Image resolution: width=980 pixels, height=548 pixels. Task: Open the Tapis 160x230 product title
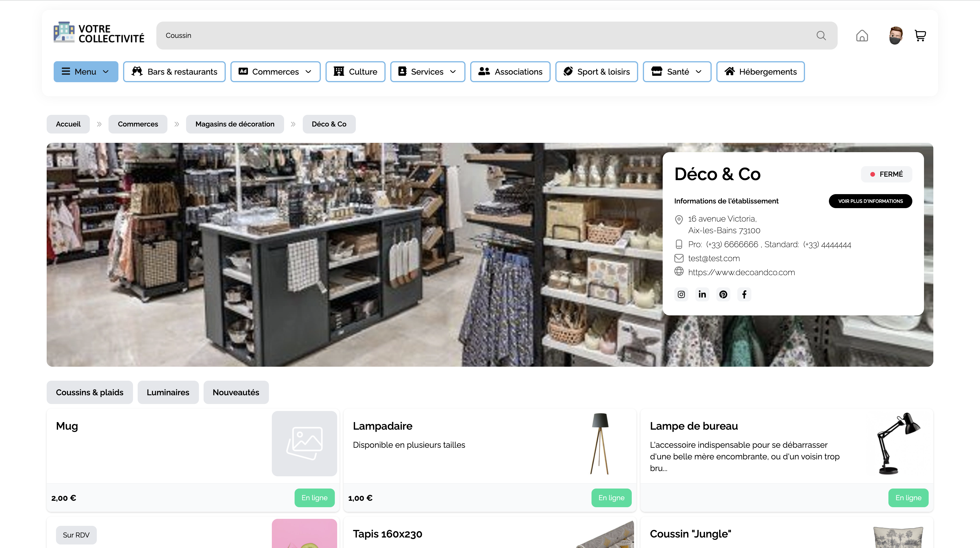(387, 534)
